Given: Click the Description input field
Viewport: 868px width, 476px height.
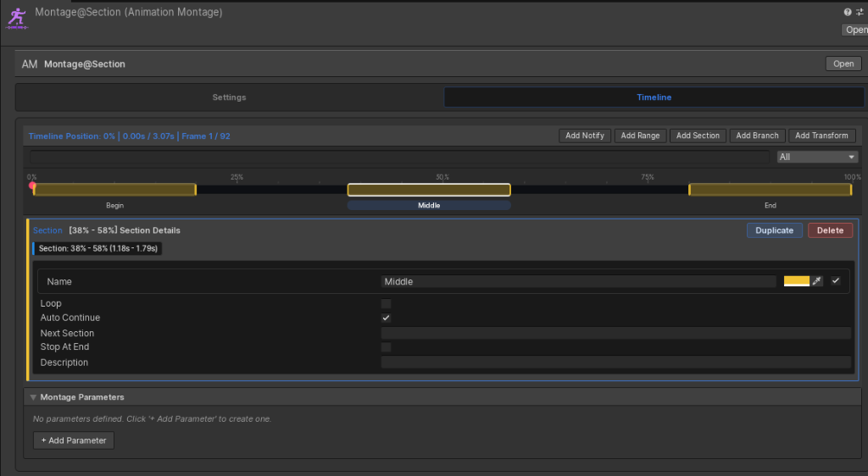Looking at the screenshot, I should pyautogui.click(x=615, y=363).
